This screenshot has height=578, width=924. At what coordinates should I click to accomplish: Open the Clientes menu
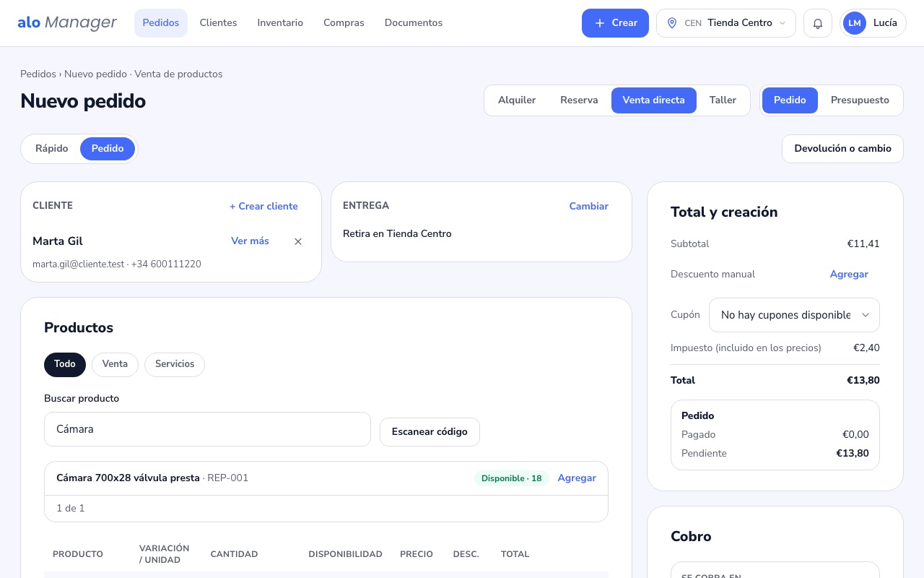[x=218, y=23]
